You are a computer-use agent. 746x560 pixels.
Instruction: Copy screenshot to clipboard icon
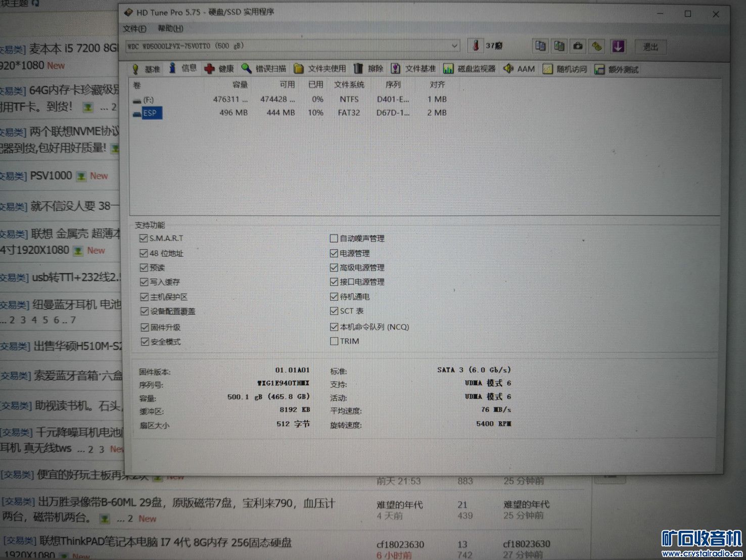click(x=559, y=46)
